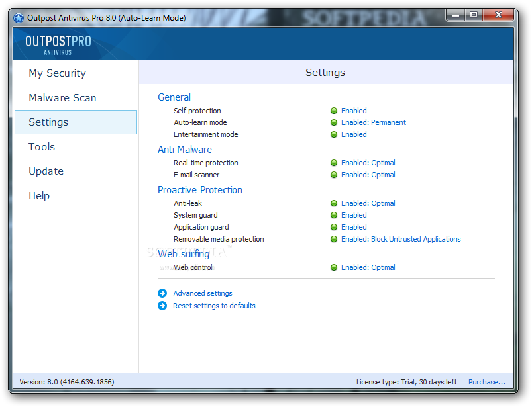This screenshot has height=407, width=532.
Task: Click the 'E-mail scanner' label
Action: (197, 175)
